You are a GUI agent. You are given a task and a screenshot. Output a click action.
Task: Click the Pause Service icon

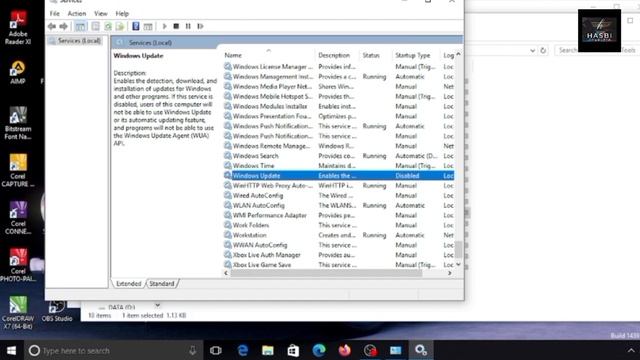(188, 27)
